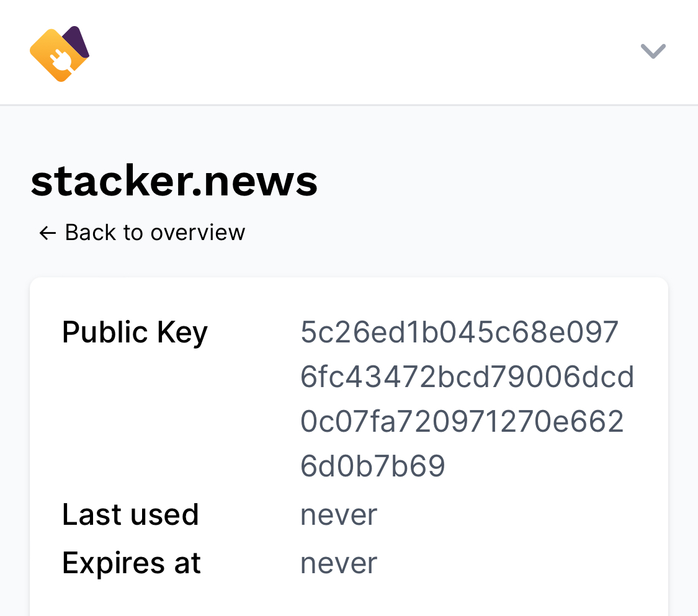Click gray background right of stacker.news heading
The width and height of the screenshot is (698, 616).
[x=496, y=182]
